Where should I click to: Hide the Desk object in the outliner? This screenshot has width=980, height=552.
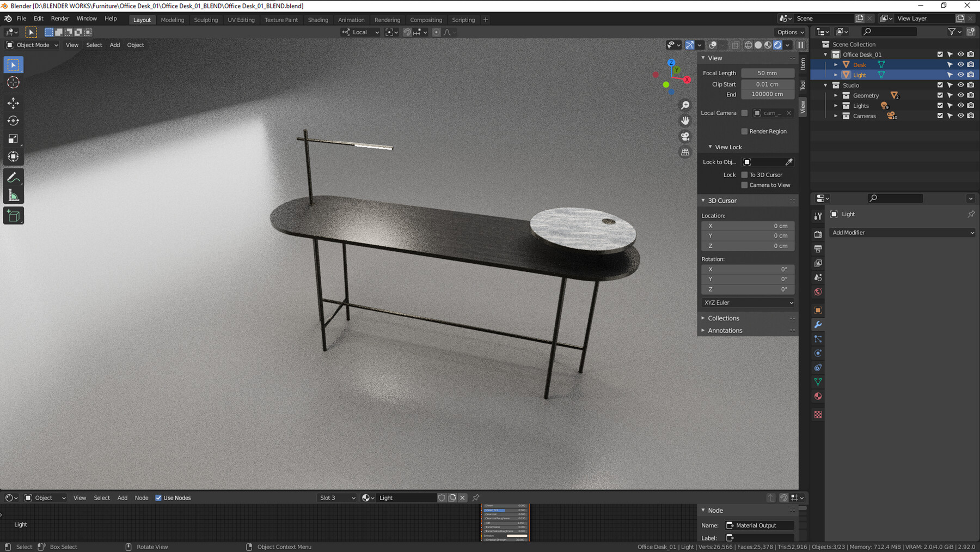960,64
